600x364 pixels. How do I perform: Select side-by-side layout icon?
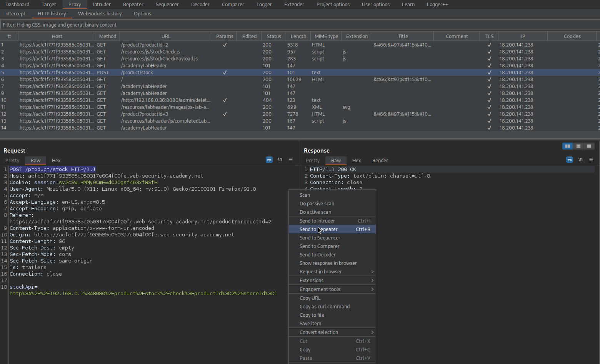[567, 146]
